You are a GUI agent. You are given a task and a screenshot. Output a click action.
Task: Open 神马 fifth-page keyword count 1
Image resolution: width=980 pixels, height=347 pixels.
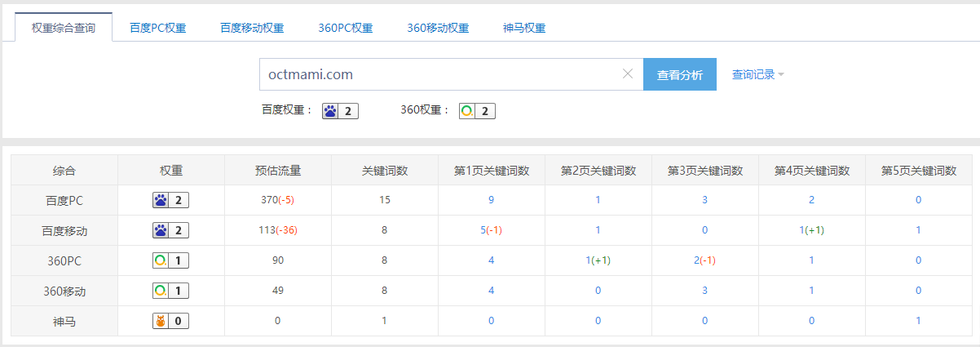(x=918, y=321)
